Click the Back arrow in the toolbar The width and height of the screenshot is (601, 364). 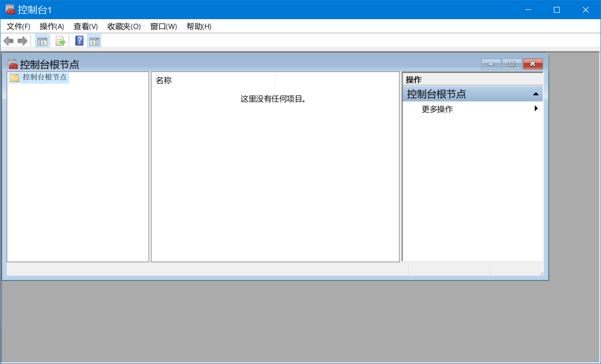pyautogui.click(x=8, y=41)
